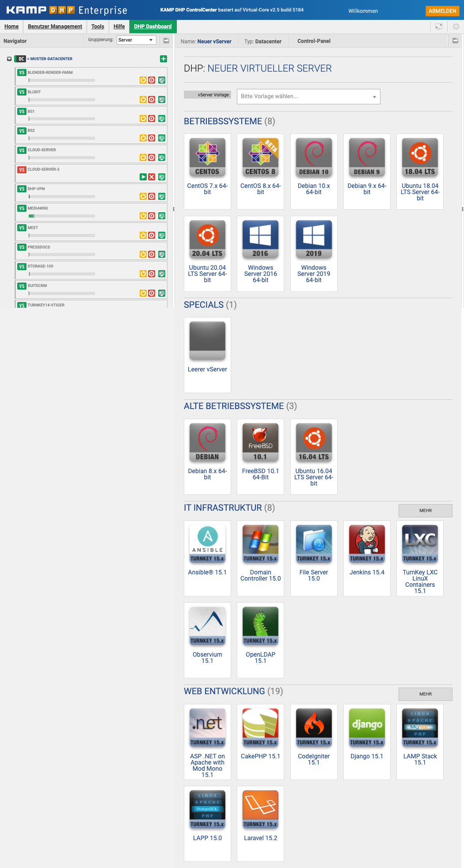464x868 pixels.
Task: Minimize the Navigator panel
Action: click(167, 41)
